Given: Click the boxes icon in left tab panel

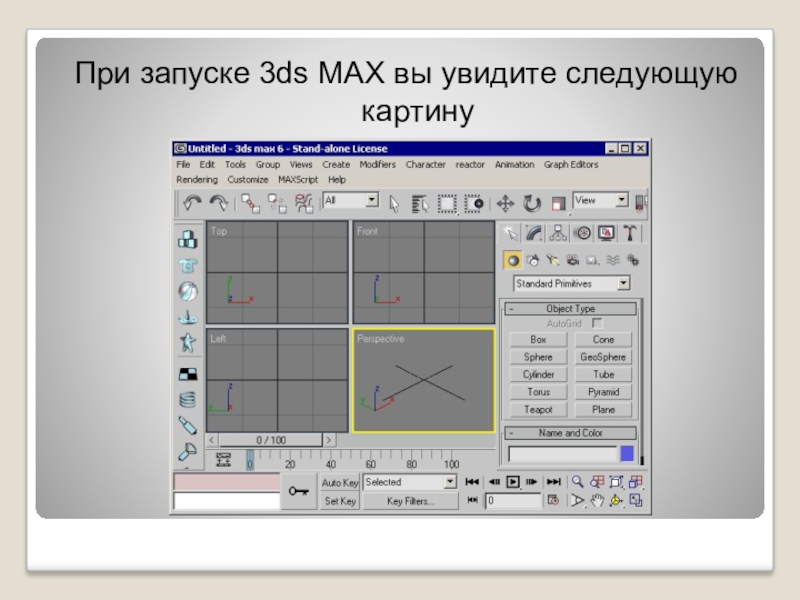Looking at the screenshot, I should pyautogui.click(x=187, y=239).
